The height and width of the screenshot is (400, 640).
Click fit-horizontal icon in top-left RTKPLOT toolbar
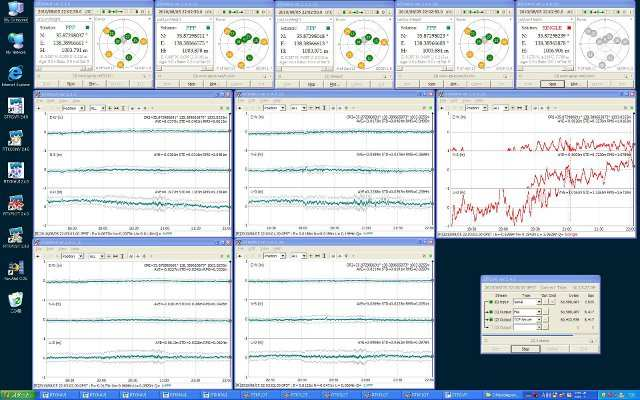tap(116, 108)
